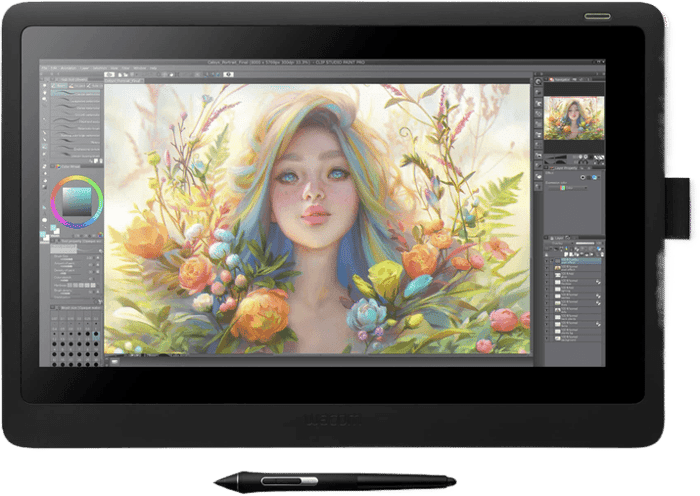This screenshot has width=700, height=496.
Task: Select the sub color swatch below color wheel
Action: [x=58, y=231]
